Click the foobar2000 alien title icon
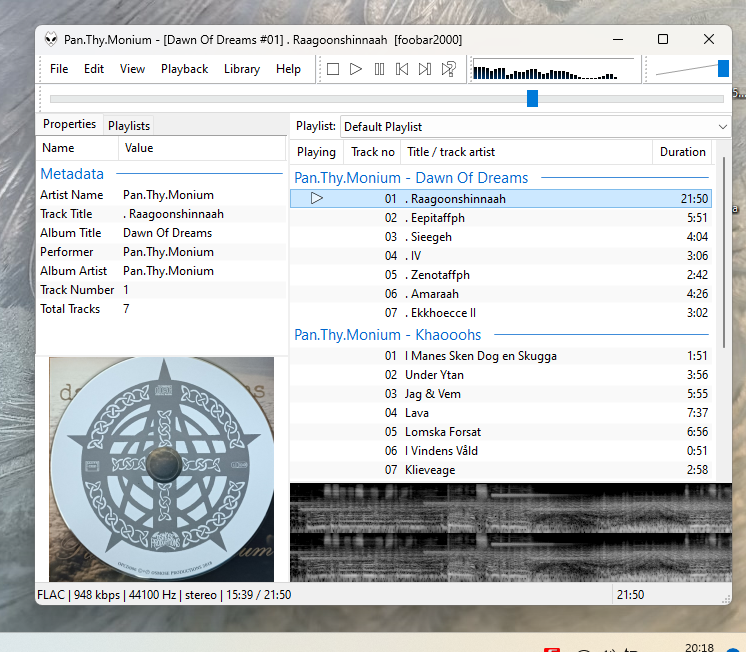 point(51,40)
